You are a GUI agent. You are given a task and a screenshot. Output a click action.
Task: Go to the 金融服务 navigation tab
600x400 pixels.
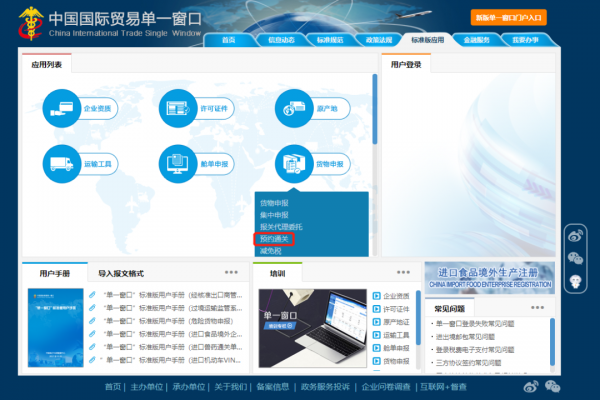[476, 40]
